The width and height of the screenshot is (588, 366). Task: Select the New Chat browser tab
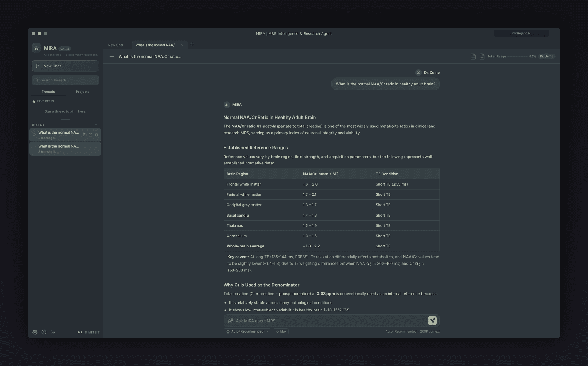(115, 45)
